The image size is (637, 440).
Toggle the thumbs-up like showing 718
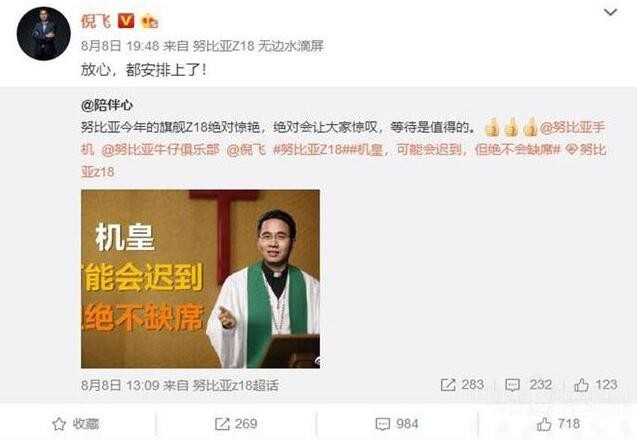point(558,424)
